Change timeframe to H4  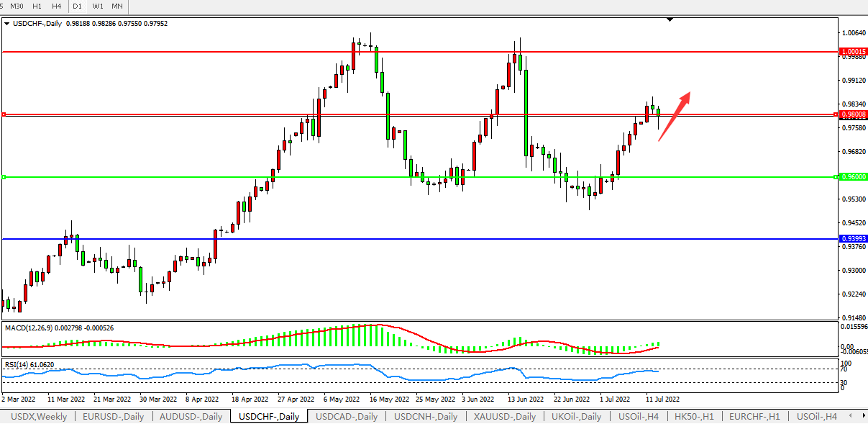(x=56, y=6)
